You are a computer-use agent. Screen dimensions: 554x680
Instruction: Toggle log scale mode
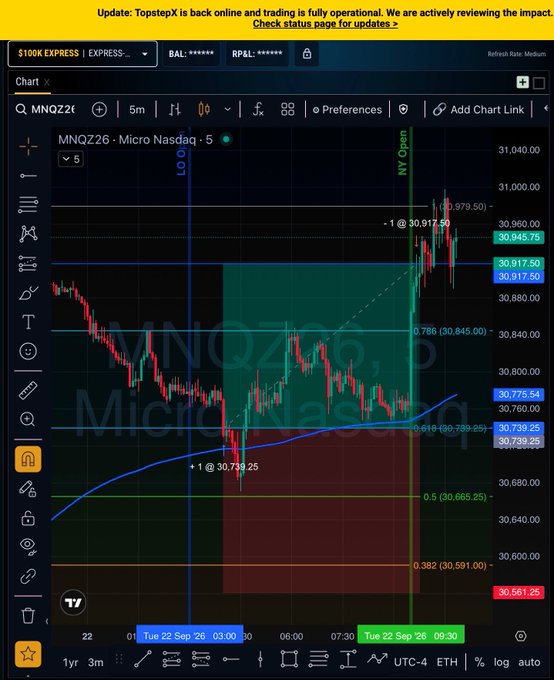pos(501,662)
